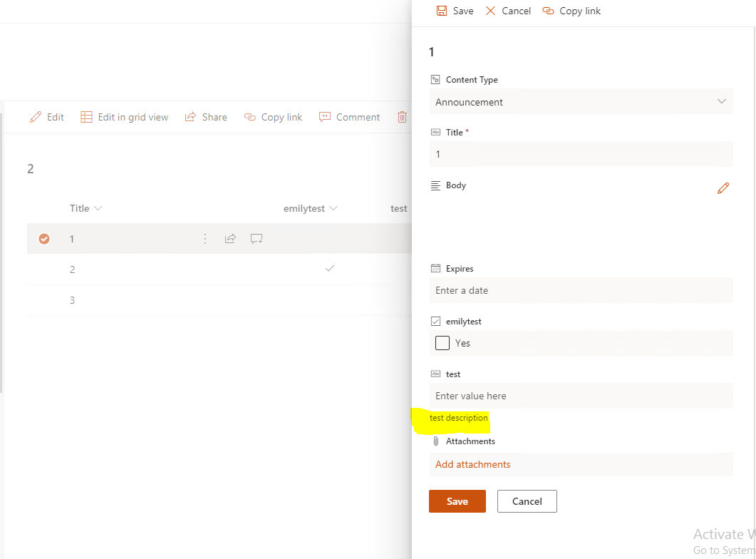This screenshot has height=559, width=756.
Task: Click the trash delete icon
Action: click(x=402, y=117)
